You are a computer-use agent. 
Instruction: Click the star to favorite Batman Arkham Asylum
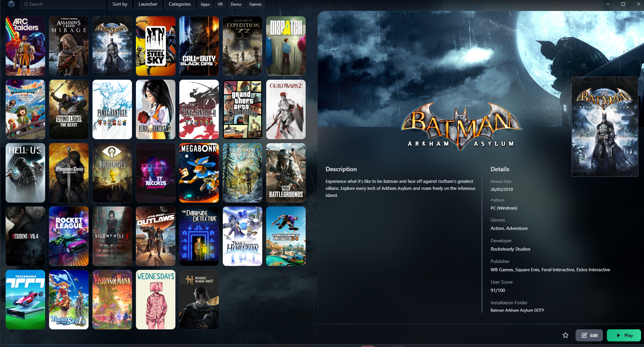(x=566, y=335)
